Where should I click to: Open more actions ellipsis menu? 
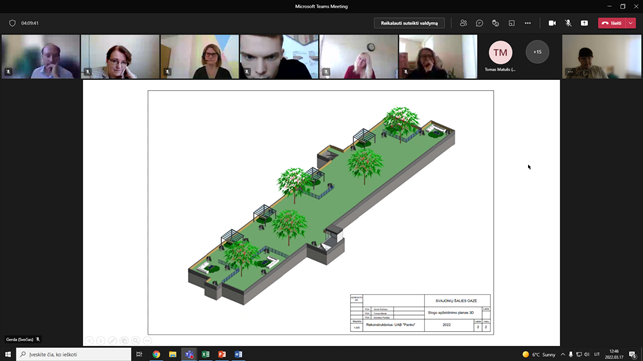(528, 23)
